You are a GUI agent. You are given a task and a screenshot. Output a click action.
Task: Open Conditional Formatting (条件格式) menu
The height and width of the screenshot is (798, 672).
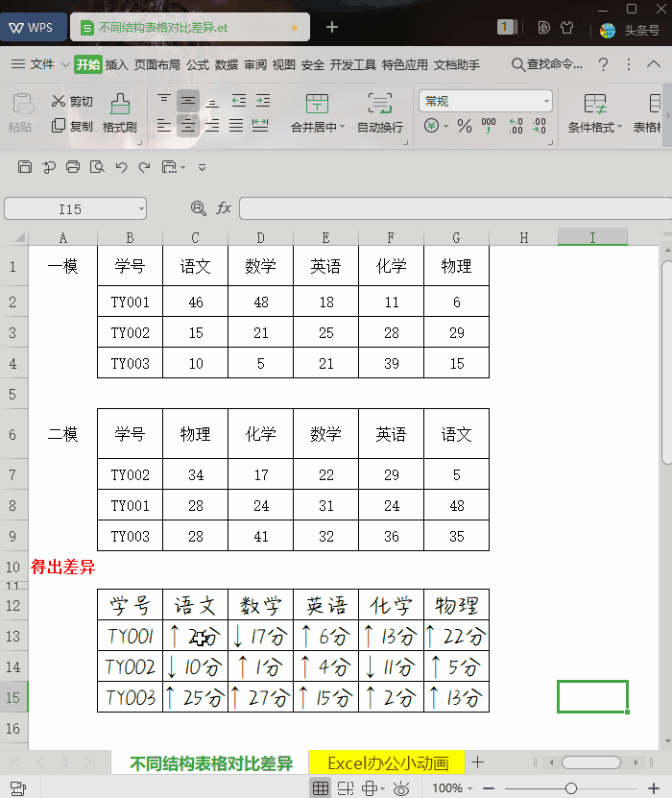click(x=594, y=113)
